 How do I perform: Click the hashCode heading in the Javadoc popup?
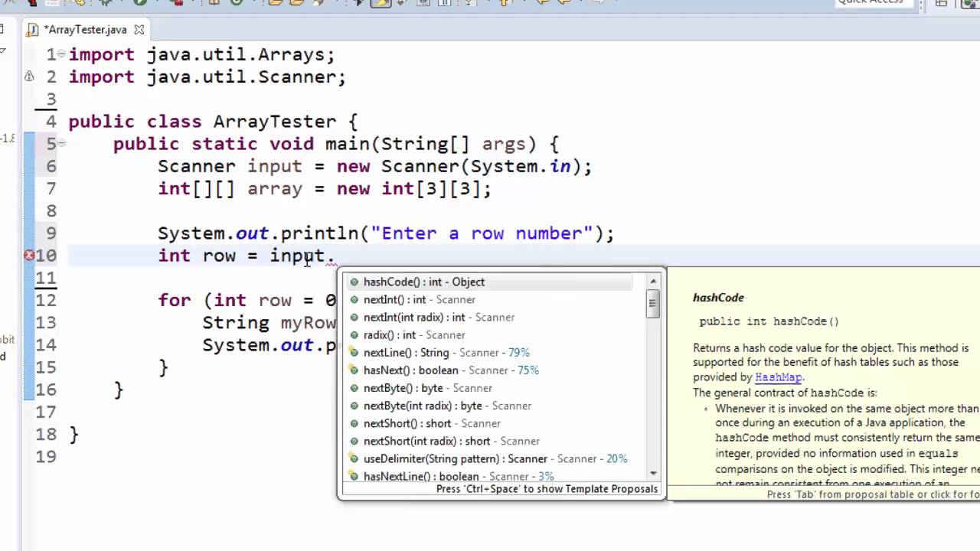(718, 298)
